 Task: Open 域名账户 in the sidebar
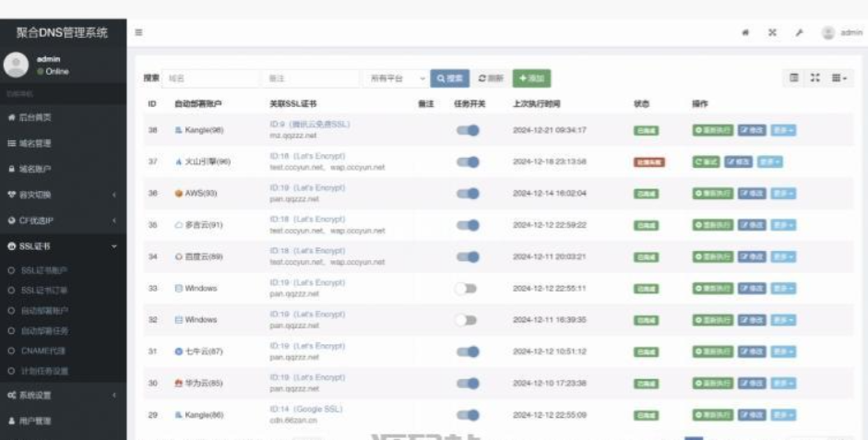coord(63,169)
